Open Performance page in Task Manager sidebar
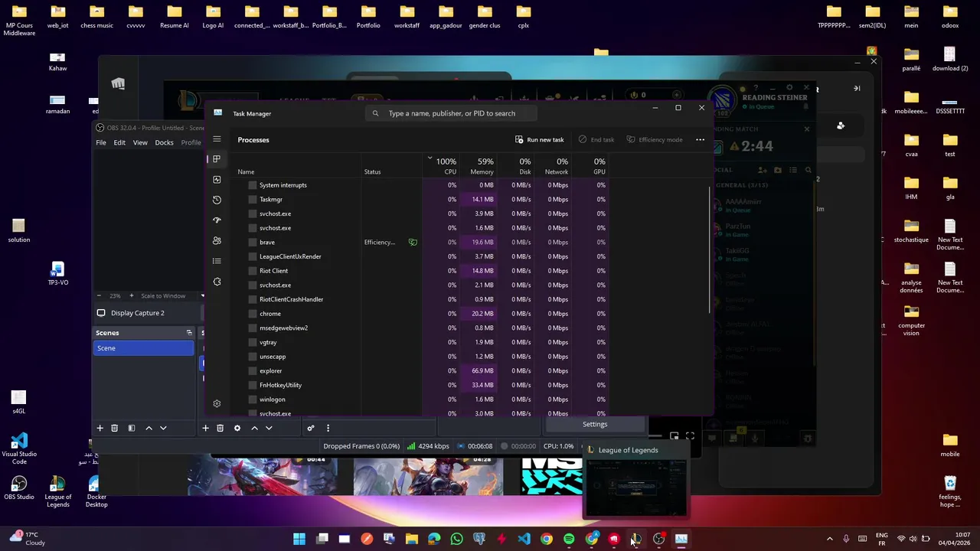980x551 pixels. [x=217, y=180]
